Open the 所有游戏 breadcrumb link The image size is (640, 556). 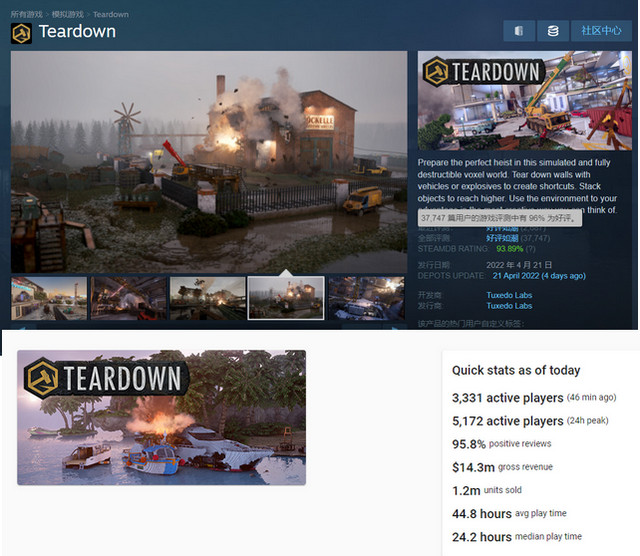[x=27, y=14]
